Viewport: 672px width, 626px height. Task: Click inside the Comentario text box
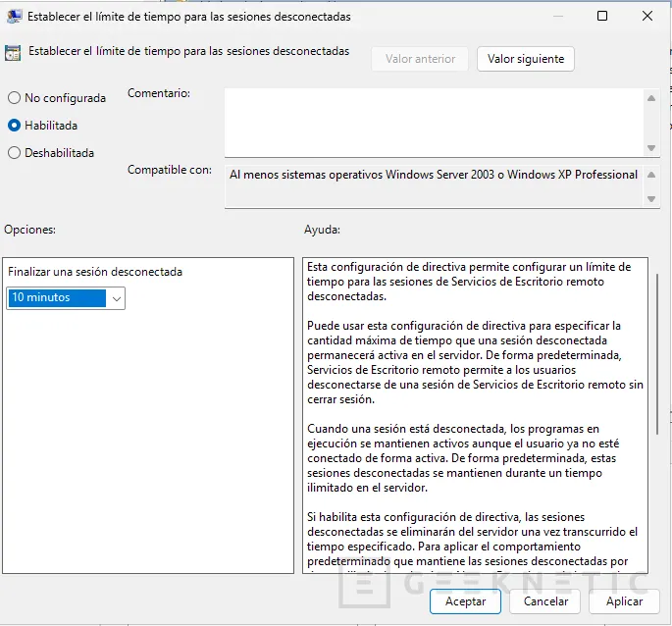click(x=434, y=123)
